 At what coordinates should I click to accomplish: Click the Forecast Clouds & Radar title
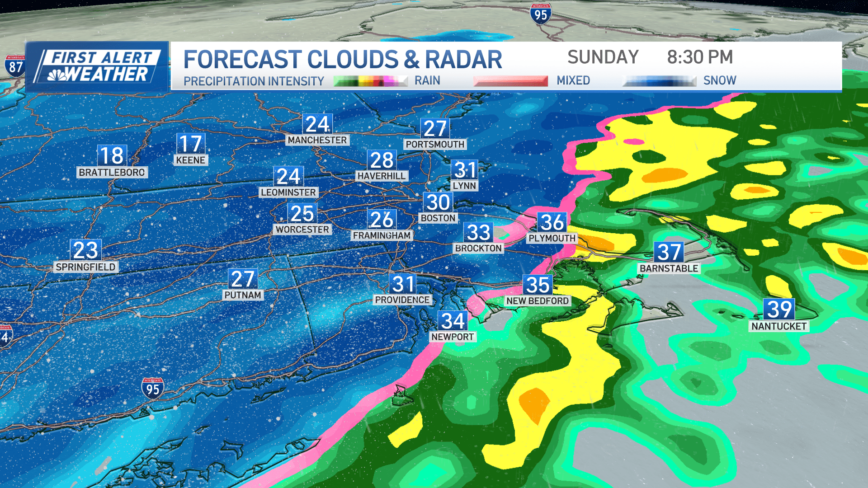343,60
